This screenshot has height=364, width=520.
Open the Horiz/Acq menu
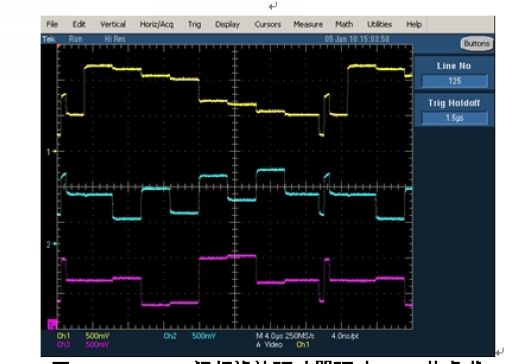click(x=157, y=24)
